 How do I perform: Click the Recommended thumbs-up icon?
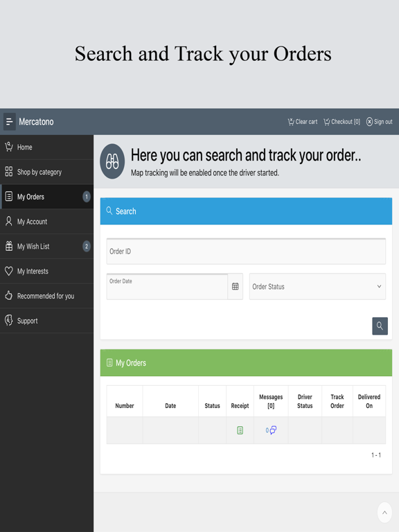pyautogui.click(x=9, y=296)
